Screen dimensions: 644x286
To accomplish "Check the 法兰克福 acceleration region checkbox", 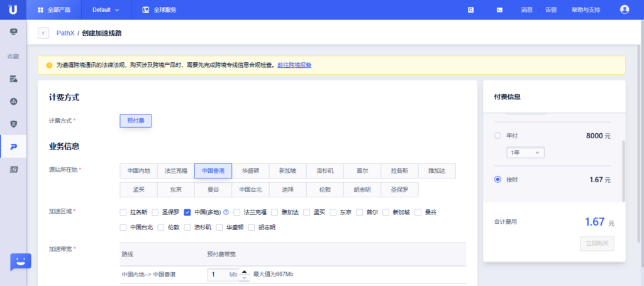I will click(237, 212).
